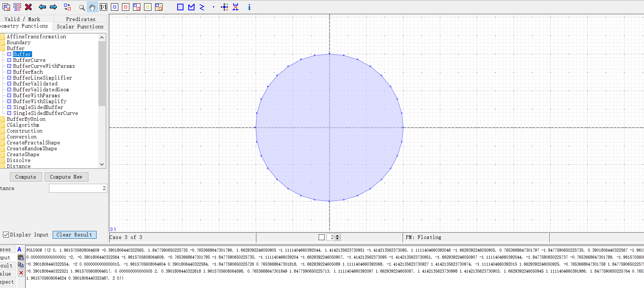Zoom to the yellow result geometry
The height and width of the screenshot is (288, 644).
tap(148, 7)
